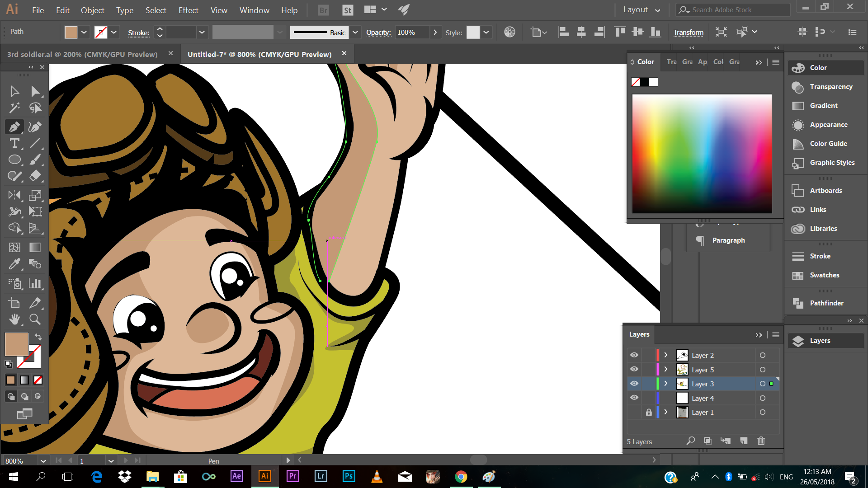Select the Line Segment tool
The height and width of the screenshot is (488, 868).
(35, 143)
